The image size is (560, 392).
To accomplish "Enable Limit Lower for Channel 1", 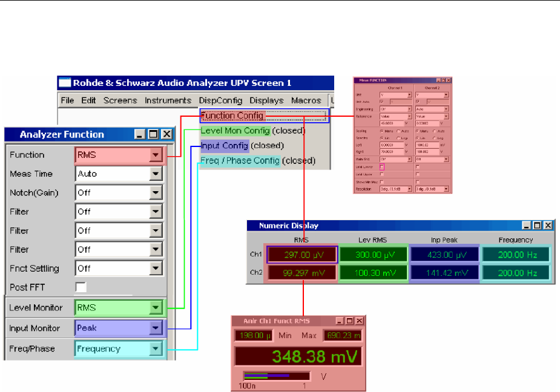I will (382, 167).
